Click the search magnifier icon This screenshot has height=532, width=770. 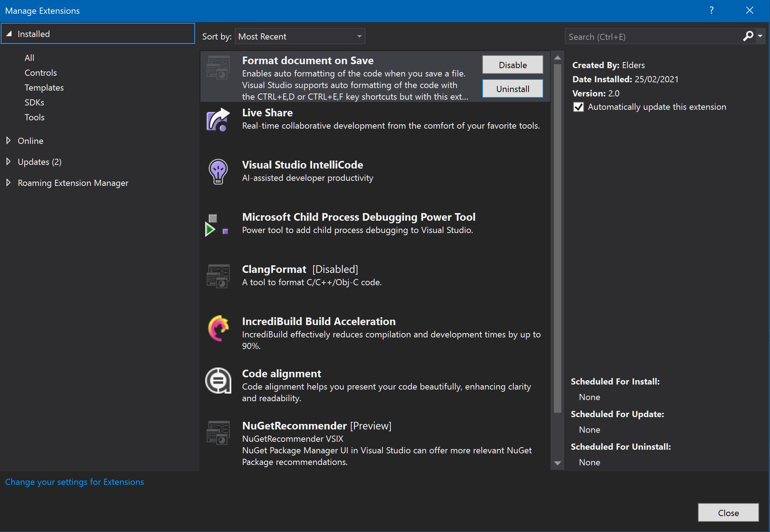click(748, 36)
